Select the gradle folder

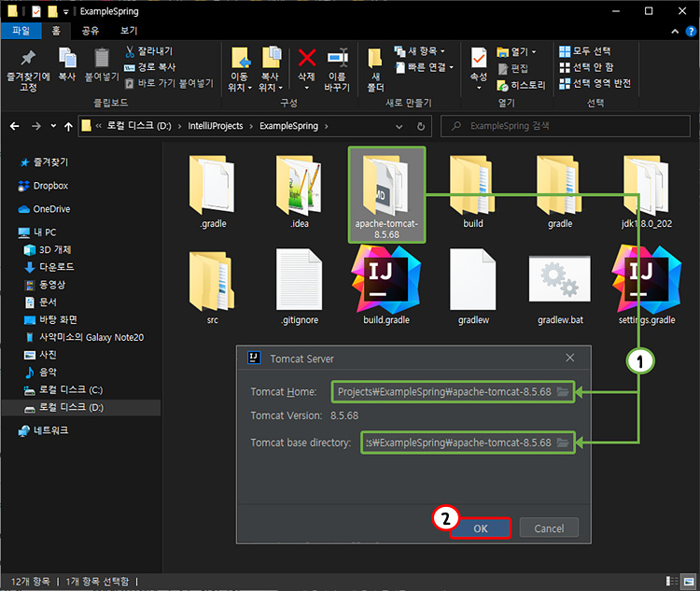[560, 192]
